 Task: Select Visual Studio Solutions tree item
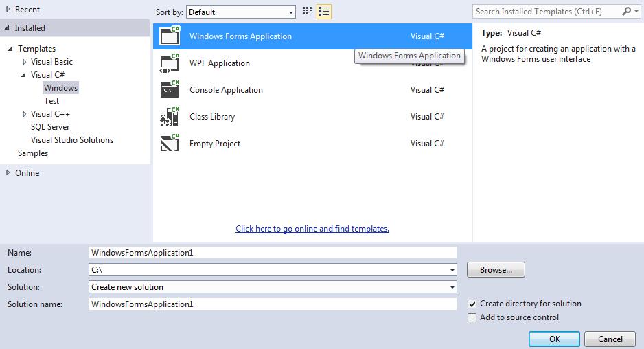72,140
